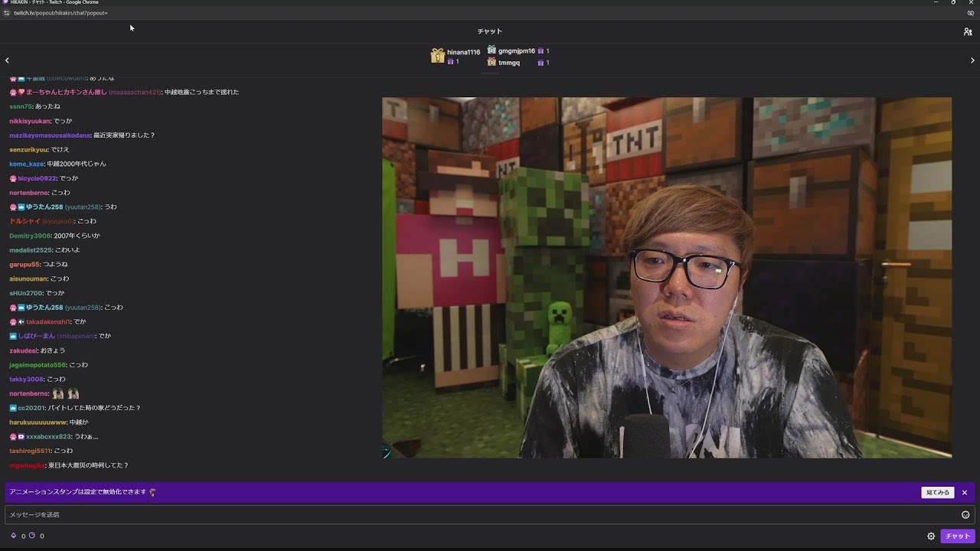Go to previous leaderboard with left chevron
980x551 pixels.
(7, 60)
